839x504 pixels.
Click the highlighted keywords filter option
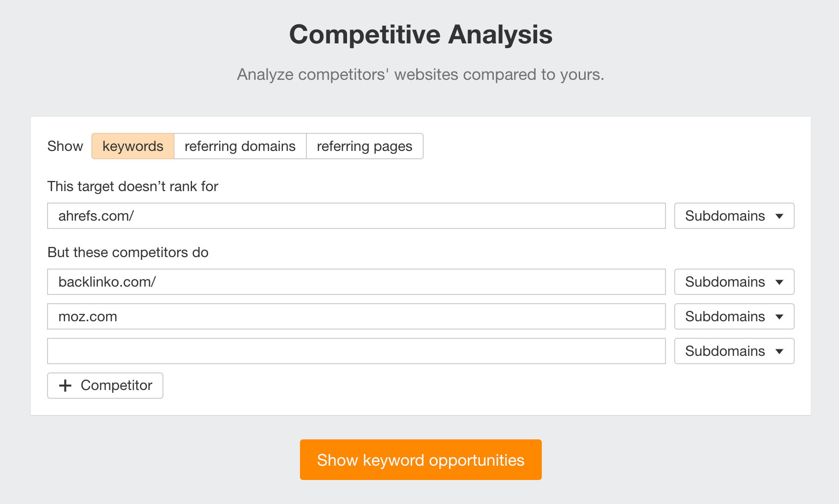(132, 146)
